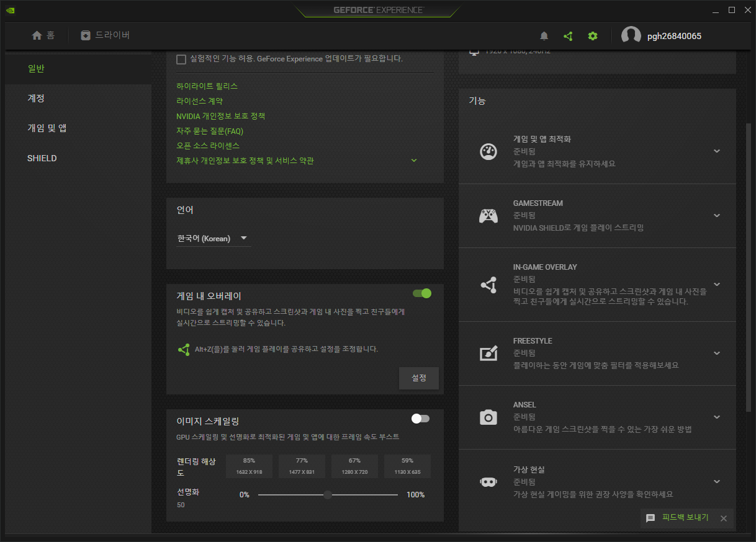Screen dimensions: 756x542
Task: Click the virtual reality headset icon
Action: coord(488,482)
